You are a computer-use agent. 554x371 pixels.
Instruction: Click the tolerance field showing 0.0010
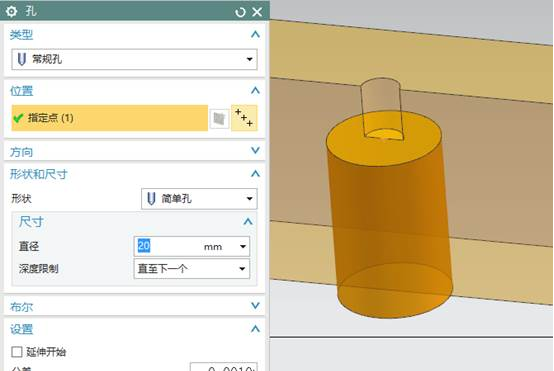(x=224, y=367)
